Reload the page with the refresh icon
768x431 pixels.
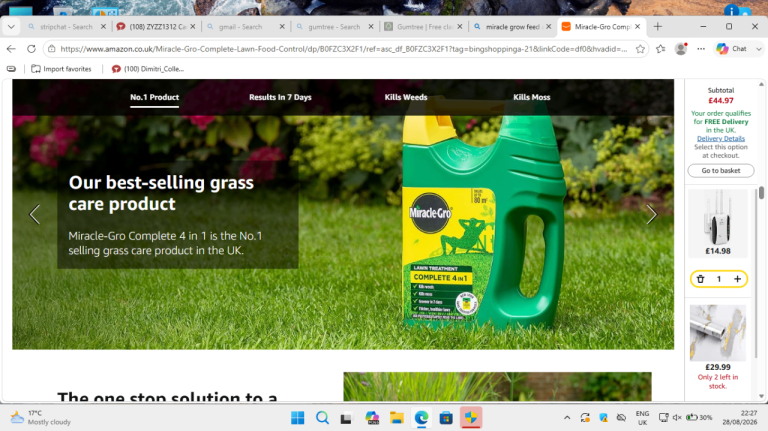coord(31,49)
